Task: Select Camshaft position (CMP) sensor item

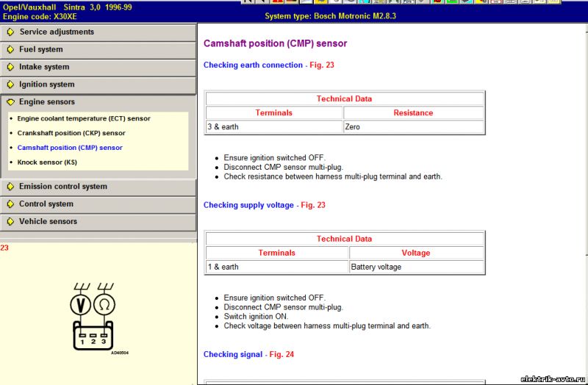Action: click(70, 148)
